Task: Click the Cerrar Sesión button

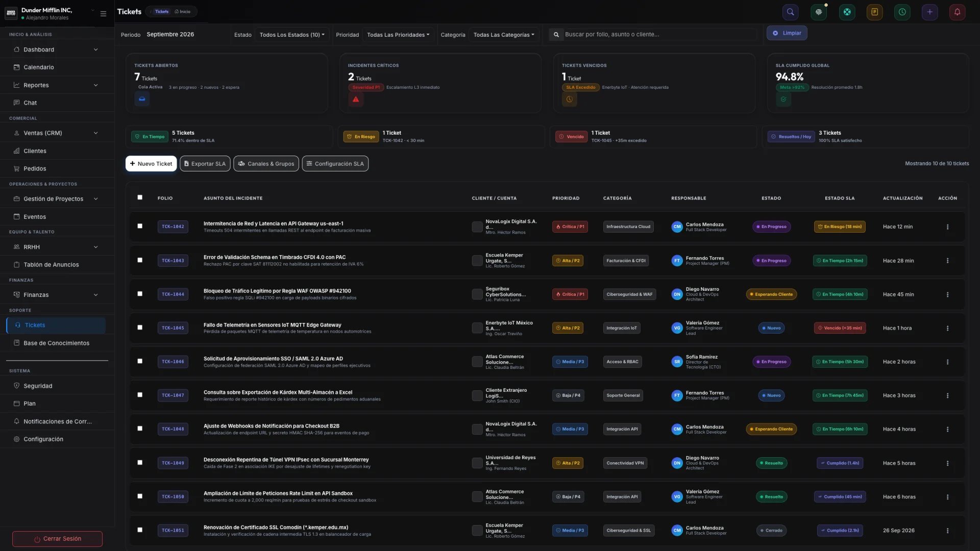Action: (x=57, y=539)
